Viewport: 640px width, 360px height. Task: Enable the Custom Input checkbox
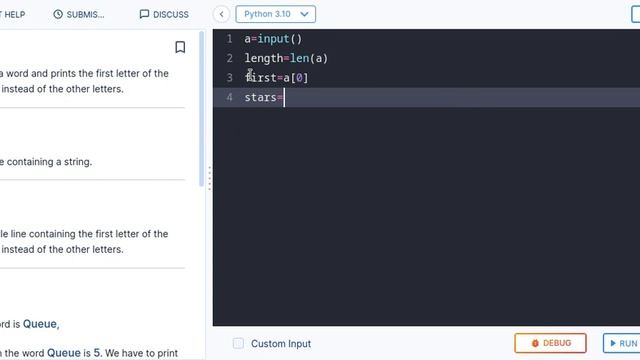coord(238,343)
